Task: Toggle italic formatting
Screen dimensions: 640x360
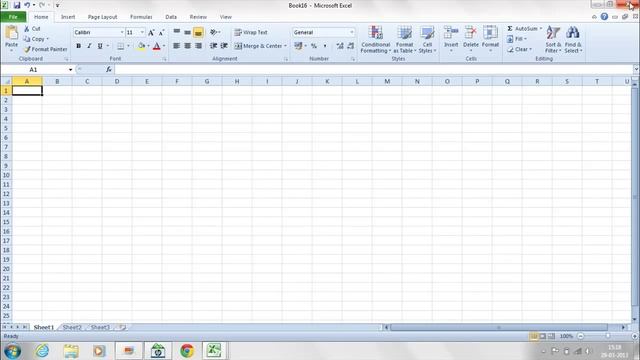Action: [x=89, y=46]
